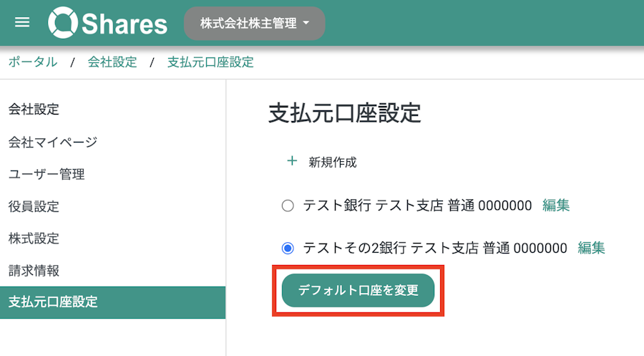Click the plus icon for 新規作成

tap(292, 160)
